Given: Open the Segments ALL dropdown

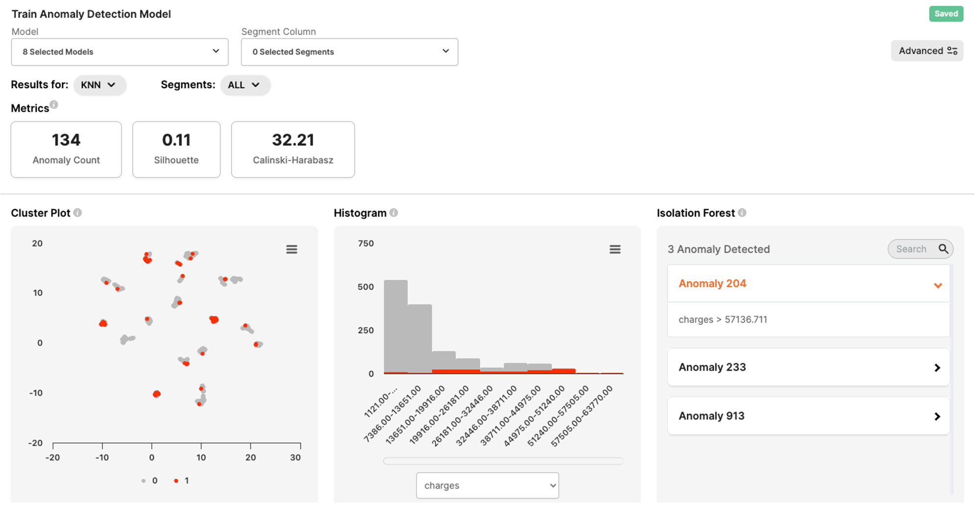Looking at the screenshot, I should pos(245,85).
